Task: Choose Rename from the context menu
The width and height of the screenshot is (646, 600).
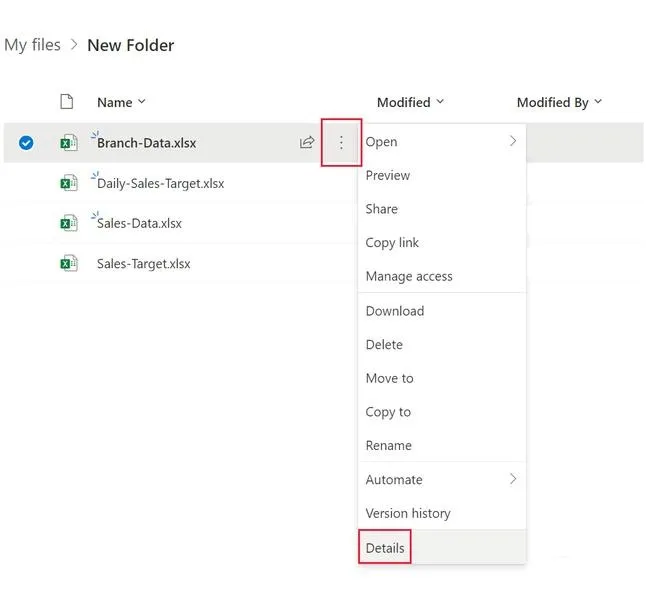Action: point(442,445)
